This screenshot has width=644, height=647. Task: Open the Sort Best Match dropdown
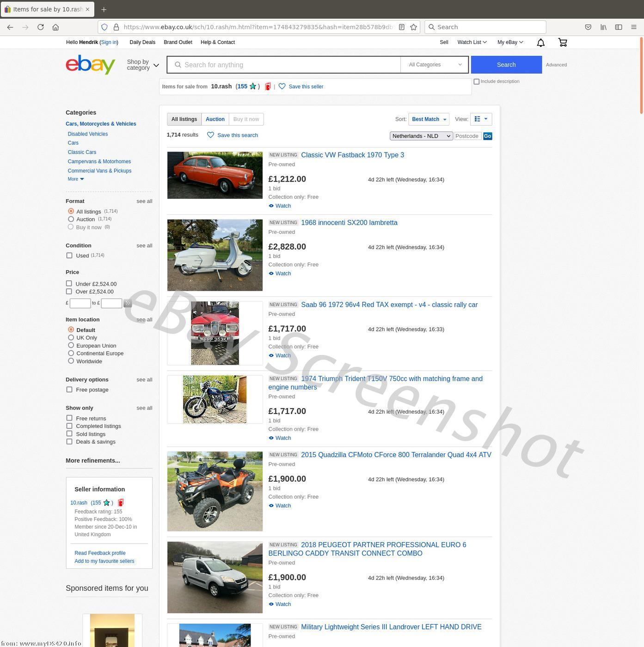[429, 119]
